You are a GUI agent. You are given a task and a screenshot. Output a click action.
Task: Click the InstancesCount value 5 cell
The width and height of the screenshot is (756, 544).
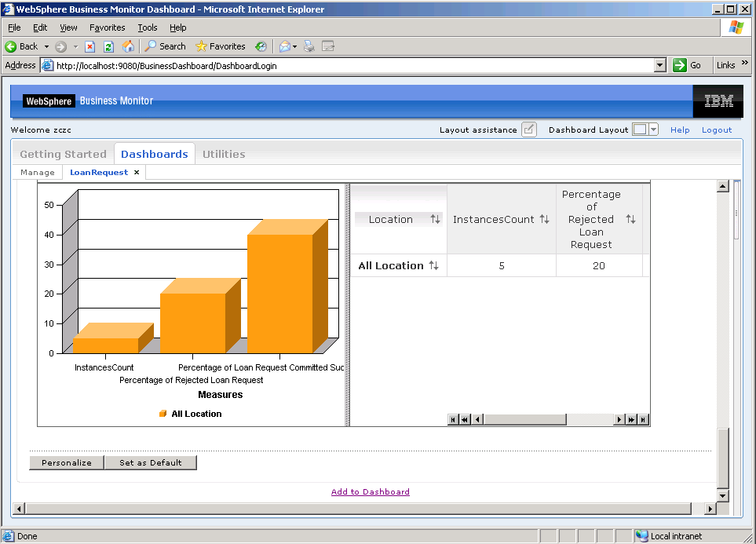[x=502, y=266]
